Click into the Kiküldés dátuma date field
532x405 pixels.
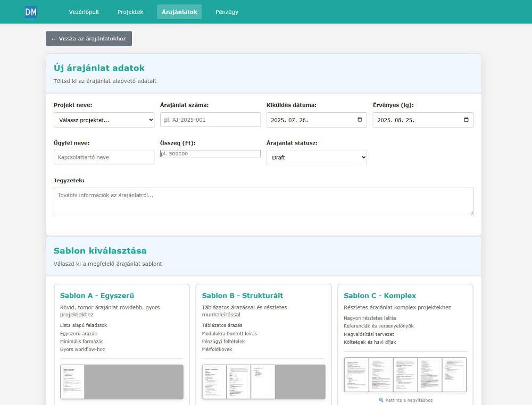(317, 120)
